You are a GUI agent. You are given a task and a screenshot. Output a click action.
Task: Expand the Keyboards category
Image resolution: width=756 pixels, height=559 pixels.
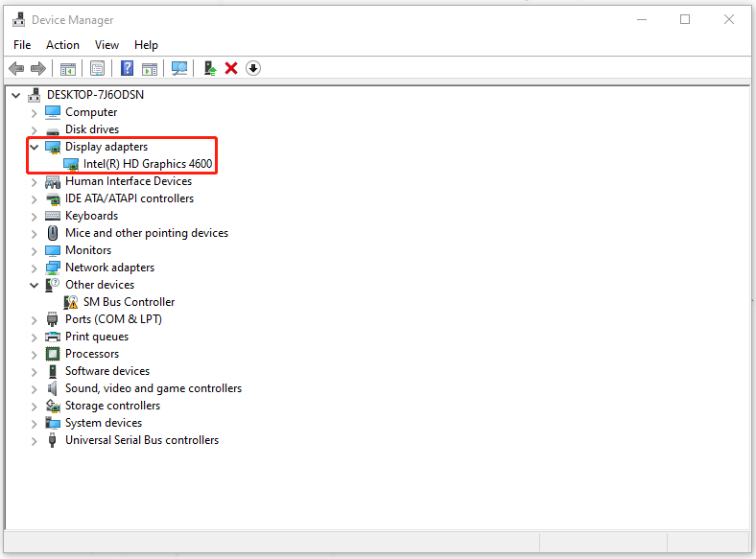34,217
